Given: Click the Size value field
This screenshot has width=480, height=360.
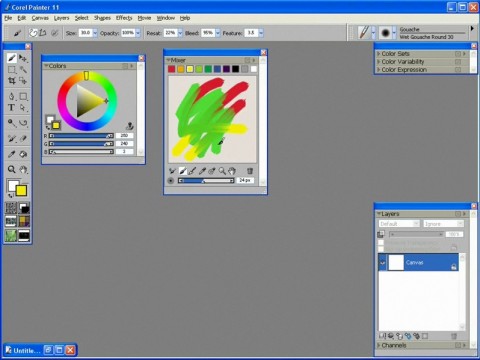Looking at the screenshot, I should point(85,33).
